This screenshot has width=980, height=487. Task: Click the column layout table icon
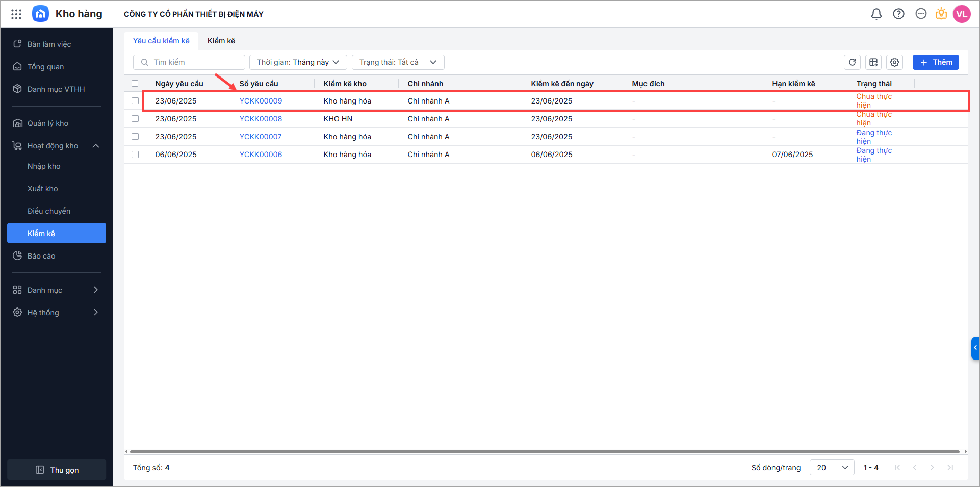[873, 62]
